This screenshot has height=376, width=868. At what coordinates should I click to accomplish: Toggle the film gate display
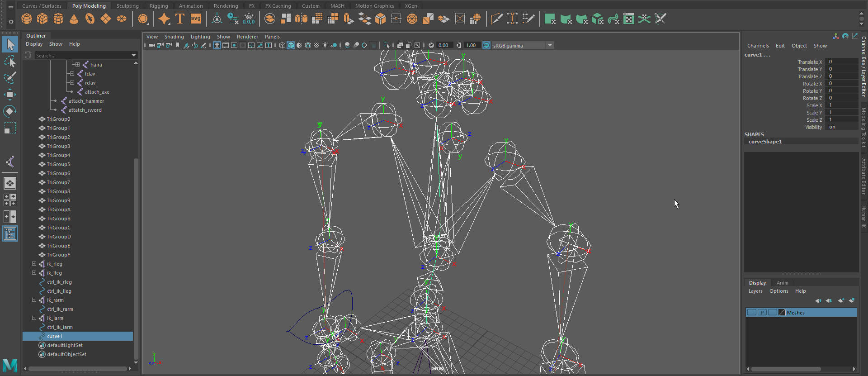pos(226,45)
